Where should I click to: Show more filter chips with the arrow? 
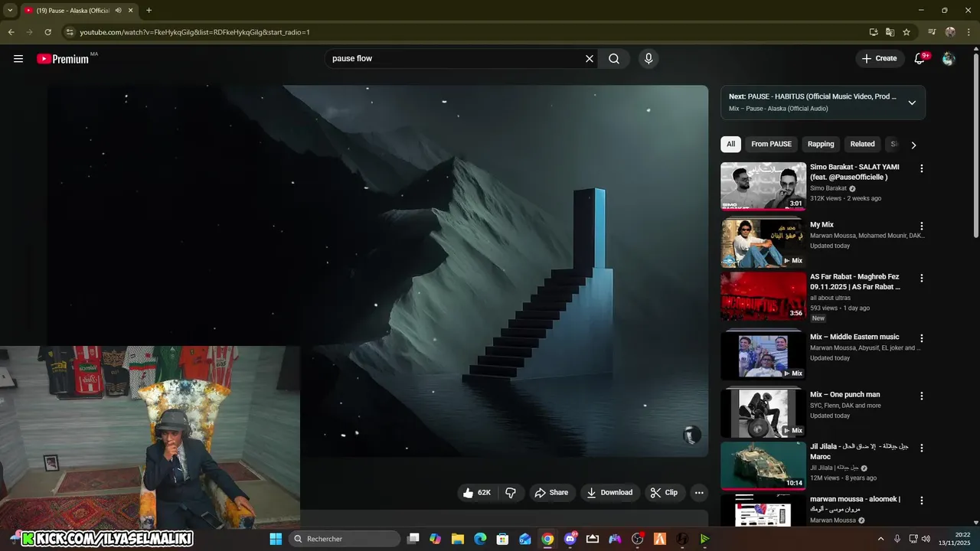click(913, 145)
